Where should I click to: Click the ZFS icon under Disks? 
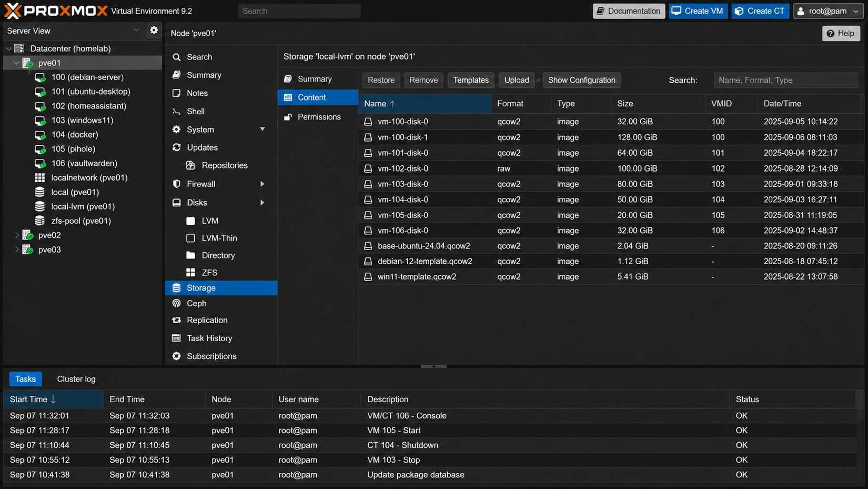click(x=191, y=273)
